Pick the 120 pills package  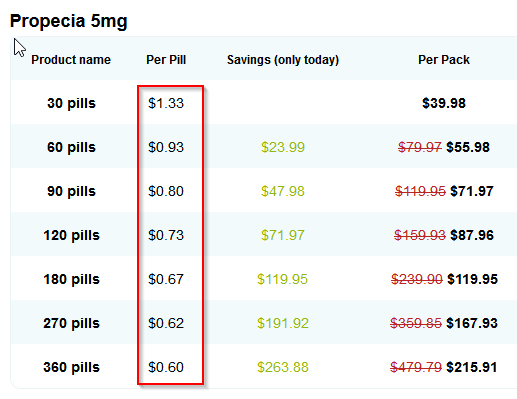click(x=71, y=235)
